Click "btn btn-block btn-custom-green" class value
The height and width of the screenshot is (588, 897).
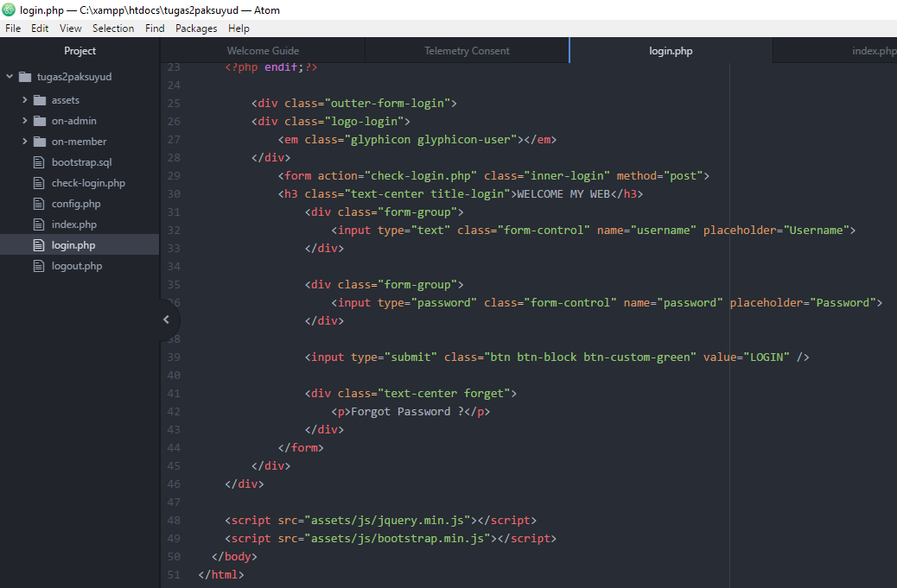(590, 357)
